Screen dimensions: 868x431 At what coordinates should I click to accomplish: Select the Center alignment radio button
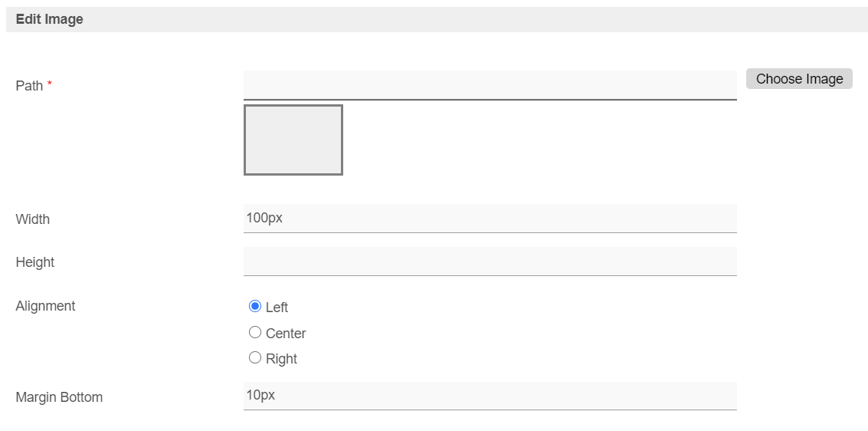[255, 332]
